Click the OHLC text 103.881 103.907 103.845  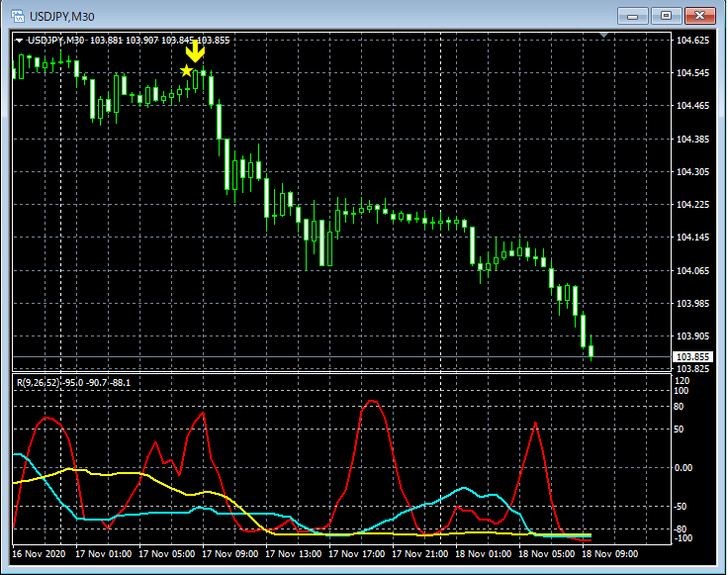click(x=142, y=41)
